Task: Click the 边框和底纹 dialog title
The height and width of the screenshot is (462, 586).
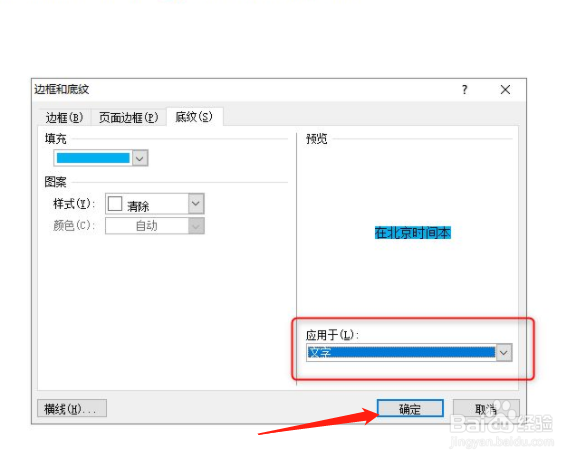Action: [62, 89]
